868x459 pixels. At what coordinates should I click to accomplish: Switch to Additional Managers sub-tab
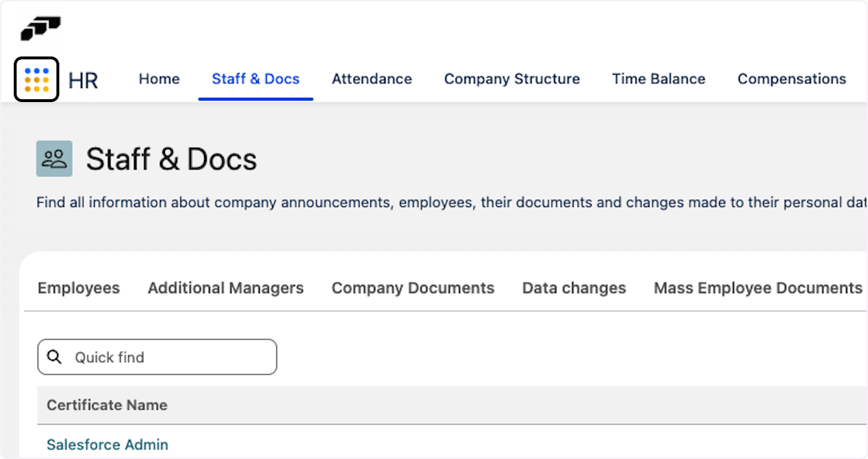[226, 288]
